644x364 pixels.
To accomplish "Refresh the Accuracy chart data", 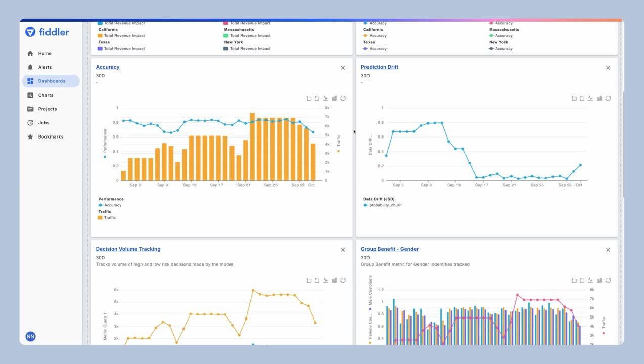I will (343, 98).
